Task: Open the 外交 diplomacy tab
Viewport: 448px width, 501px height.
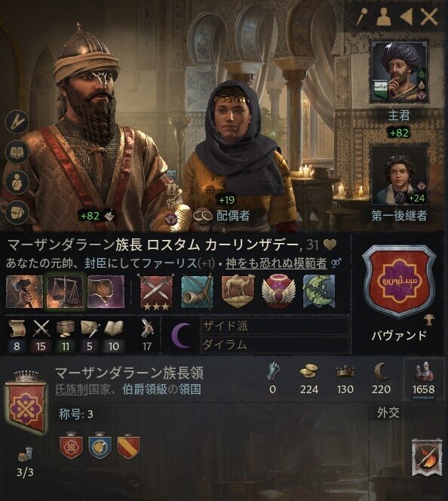Action: pos(388,413)
